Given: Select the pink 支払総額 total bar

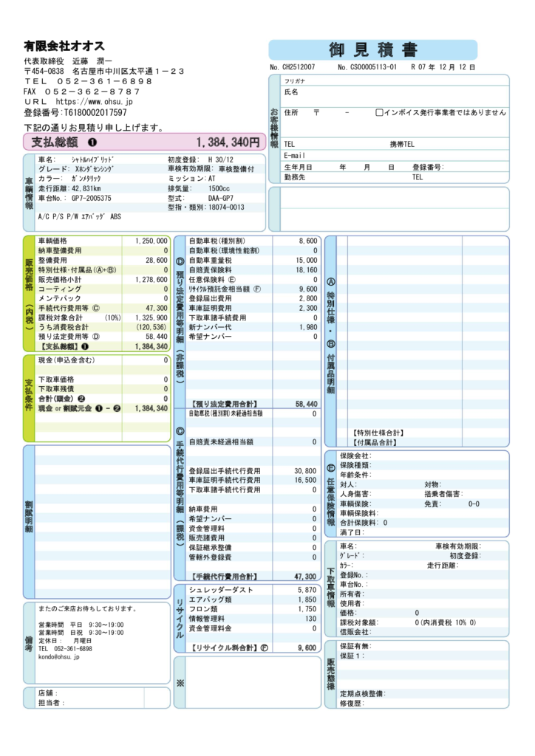Looking at the screenshot, I should click(x=144, y=142).
